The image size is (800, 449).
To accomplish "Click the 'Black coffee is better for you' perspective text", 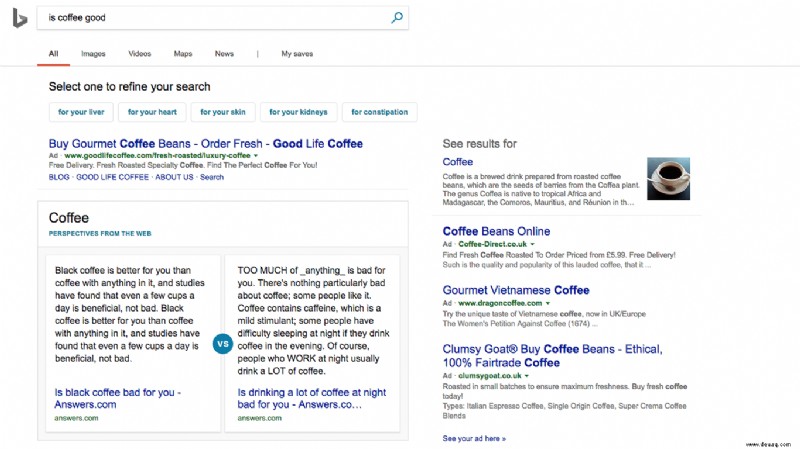I will (x=130, y=314).
